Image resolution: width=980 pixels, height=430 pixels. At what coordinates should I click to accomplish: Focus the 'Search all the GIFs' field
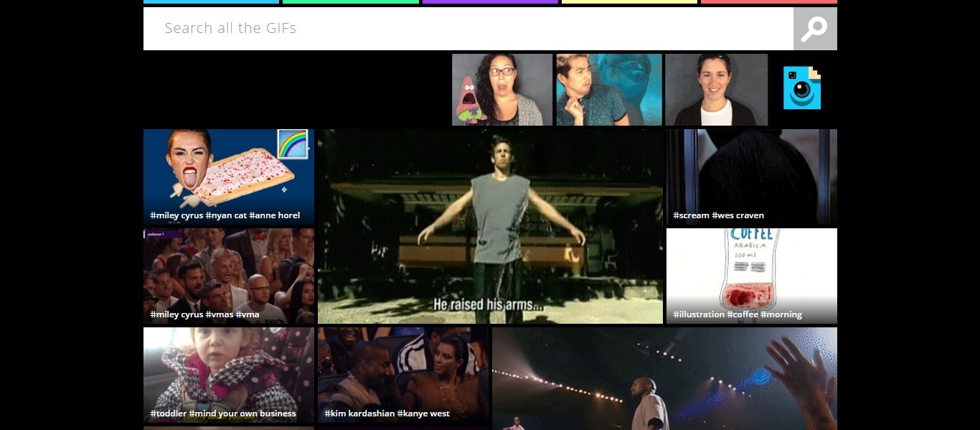click(468, 29)
